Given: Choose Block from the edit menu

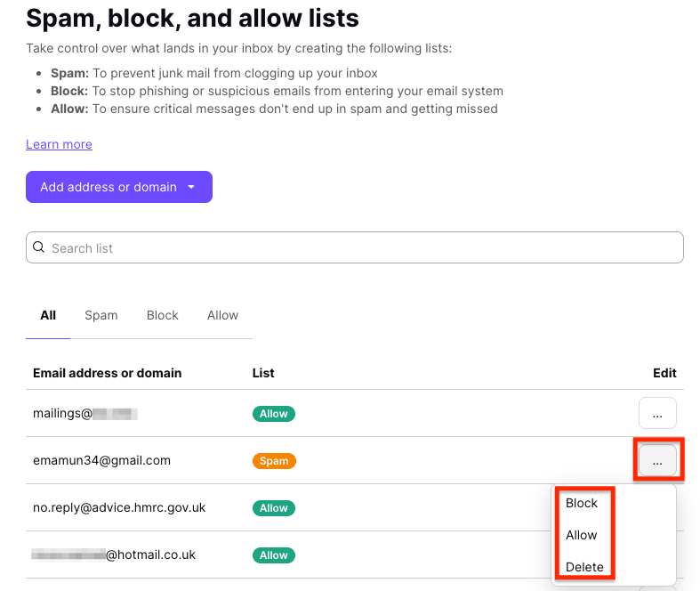Looking at the screenshot, I should click(x=582, y=503).
